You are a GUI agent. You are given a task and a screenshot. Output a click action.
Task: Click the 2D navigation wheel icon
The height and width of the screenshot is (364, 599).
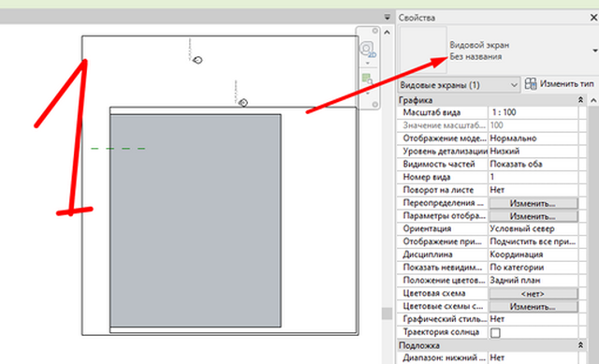point(367,49)
